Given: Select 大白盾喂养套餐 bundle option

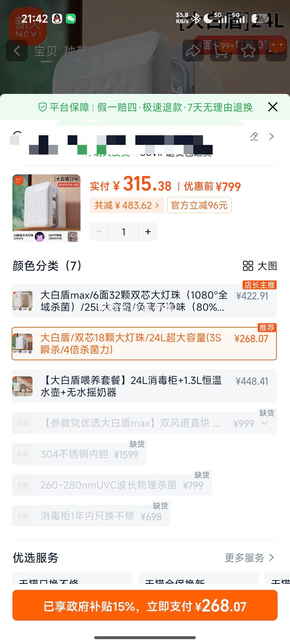Looking at the screenshot, I should click(144, 386).
